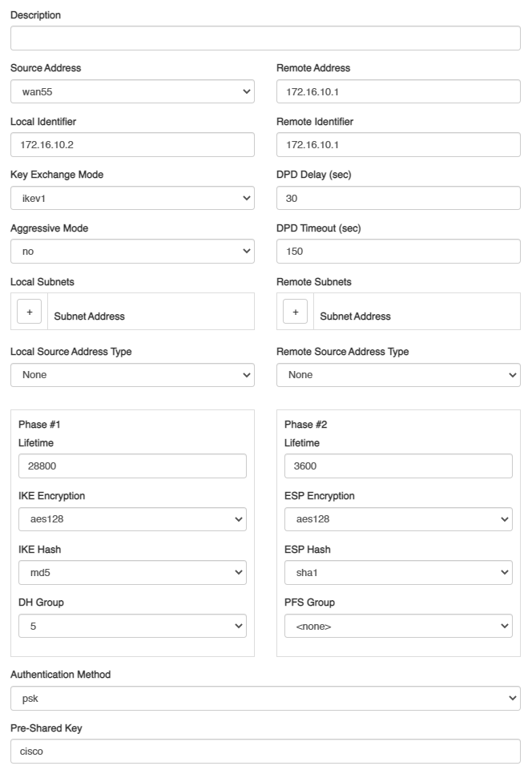Open the ESP Hash dropdown
The width and height of the screenshot is (532, 774).
point(398,572)
